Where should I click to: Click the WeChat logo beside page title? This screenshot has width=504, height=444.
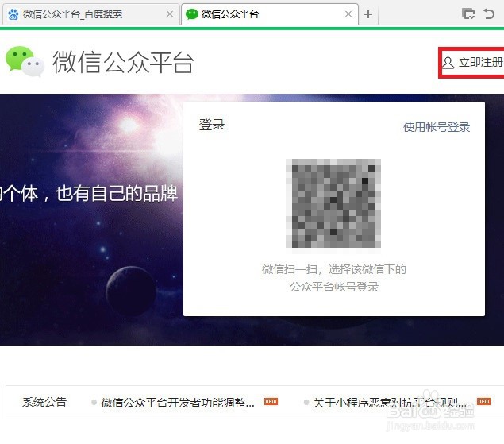pos(25,62)
